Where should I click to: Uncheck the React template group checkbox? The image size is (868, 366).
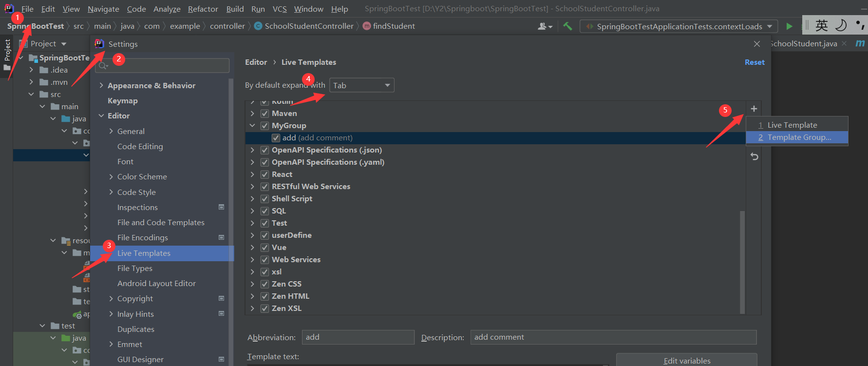point(264,174)
